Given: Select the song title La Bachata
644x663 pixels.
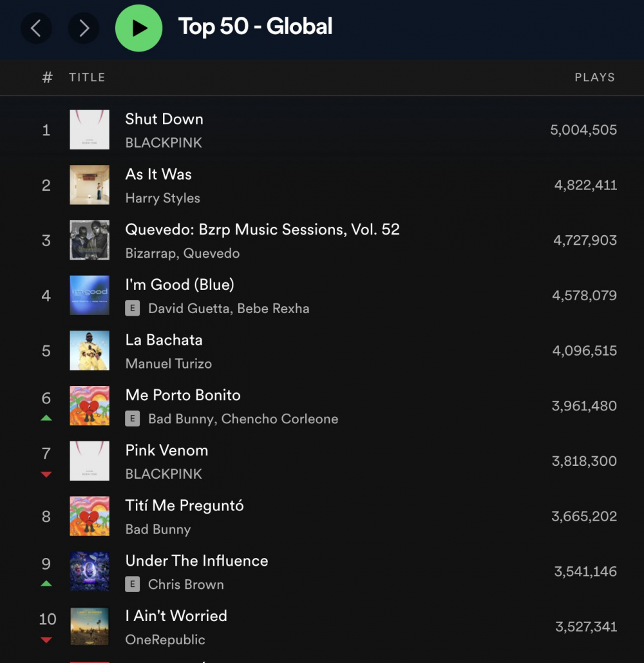Looking at the screenshot, I should (164, 340).
